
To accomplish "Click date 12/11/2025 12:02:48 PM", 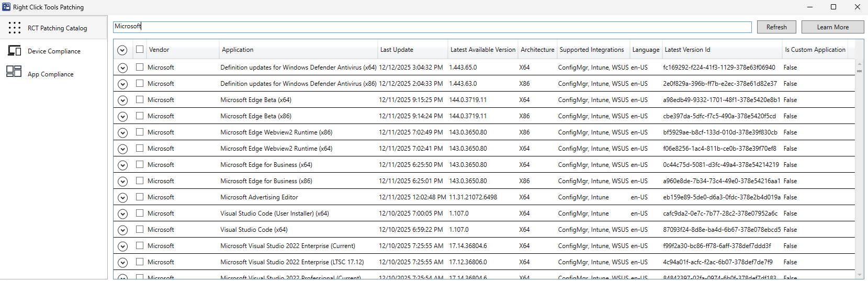I will [x=412, y=197].
